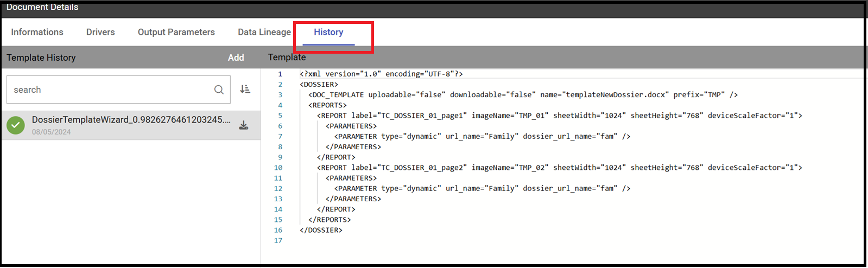Click the Add button in Template History
The image size is (868, 268).
(x=236, y=58)
